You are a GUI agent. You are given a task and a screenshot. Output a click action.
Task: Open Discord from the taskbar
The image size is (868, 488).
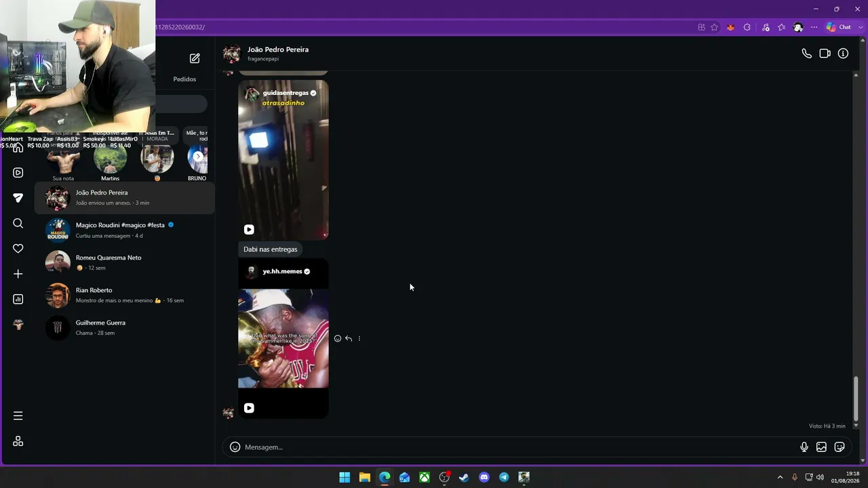click(484, 477)
